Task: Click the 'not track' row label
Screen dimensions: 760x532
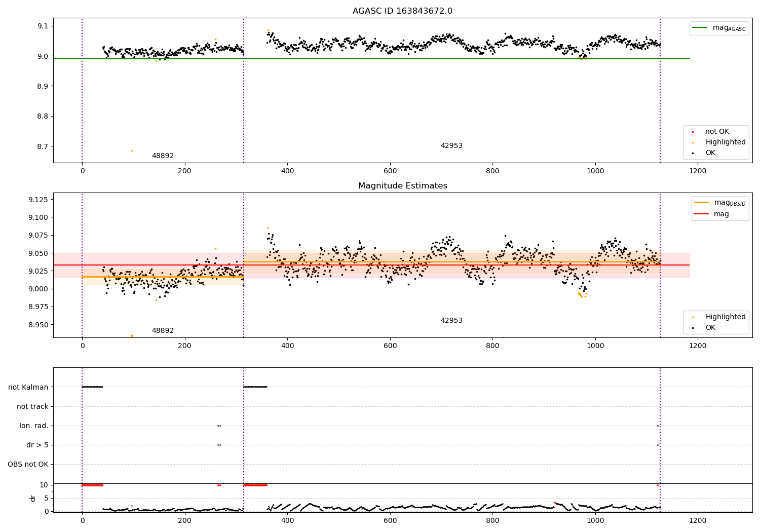Action: pos(32,406)
